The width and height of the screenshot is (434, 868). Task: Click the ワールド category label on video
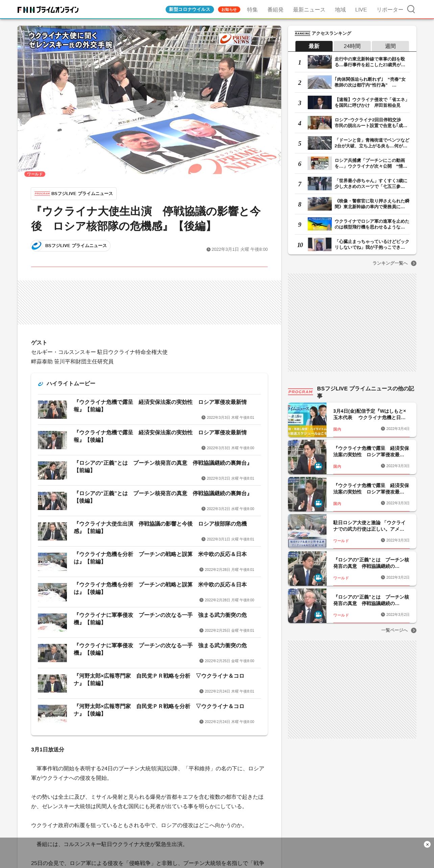tap(35, 174)
